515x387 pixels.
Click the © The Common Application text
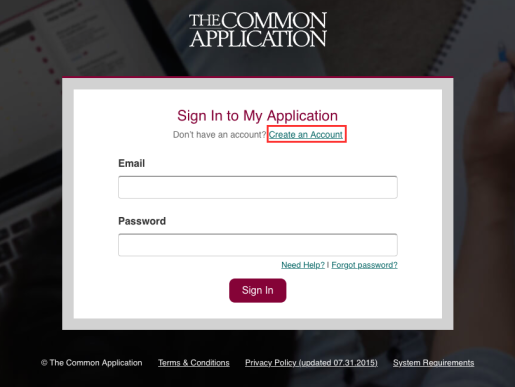pos(91,363)
